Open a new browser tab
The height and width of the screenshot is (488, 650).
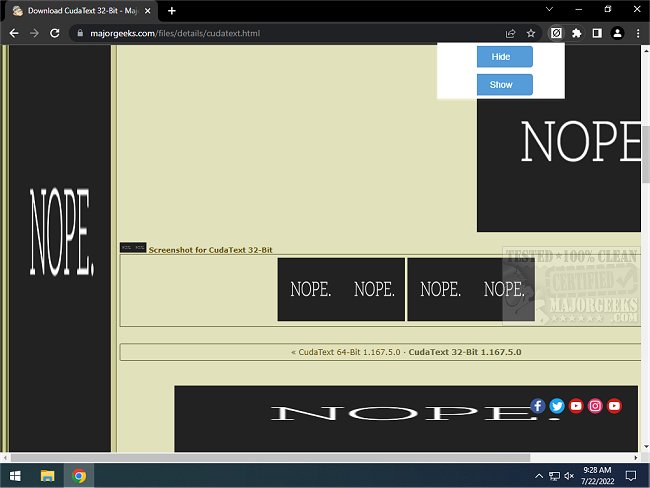coord(172,10)
